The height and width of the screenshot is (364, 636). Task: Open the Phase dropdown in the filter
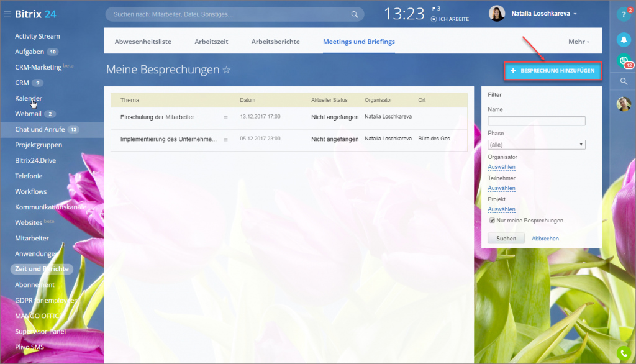(536, 144)
